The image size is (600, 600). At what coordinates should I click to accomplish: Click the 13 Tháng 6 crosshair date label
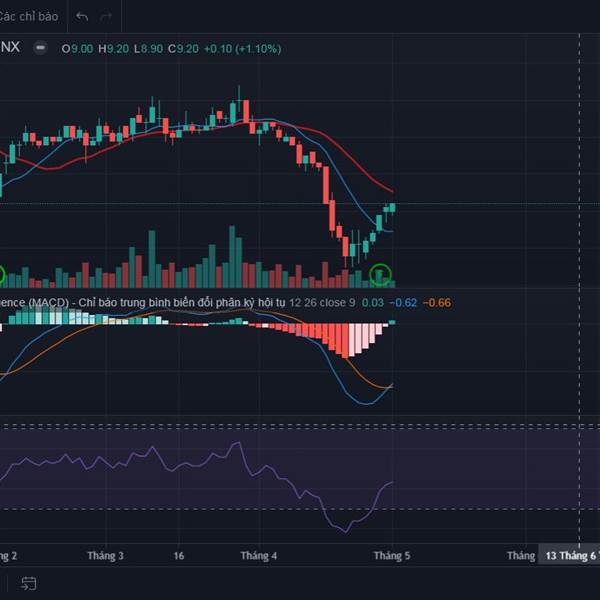(569, 556)
